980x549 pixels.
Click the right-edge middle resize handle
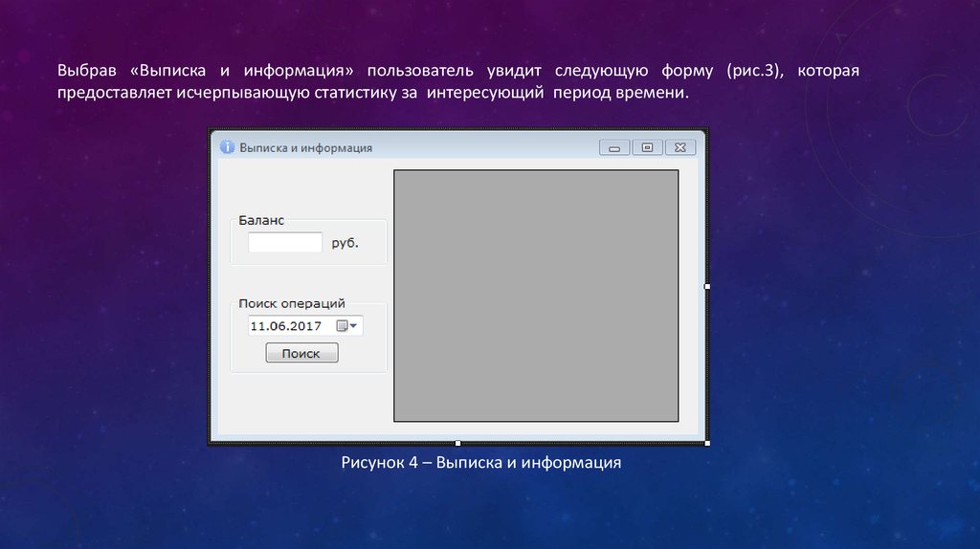[x=707, y=286]
